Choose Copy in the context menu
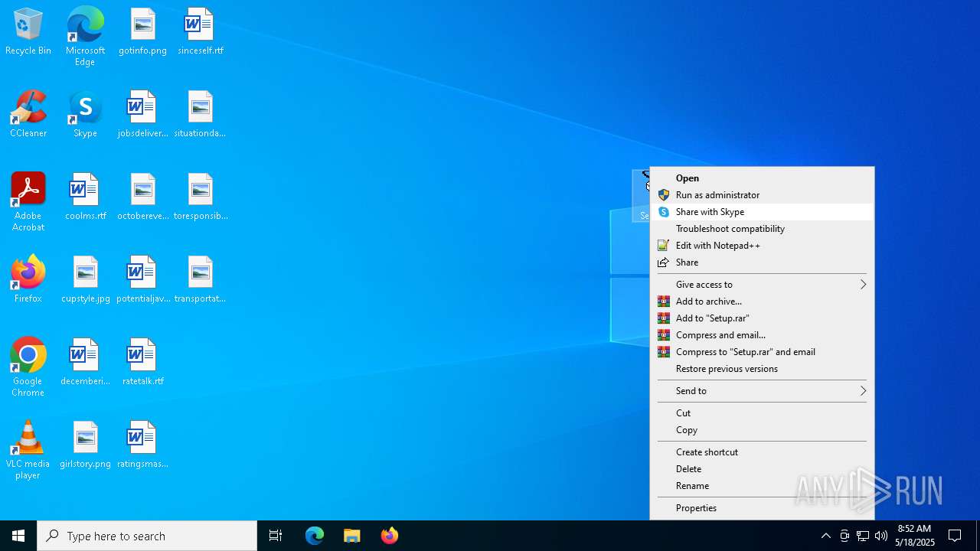Image resolution: width=980 pixels, height=551 pixels. (x=762, y=430)
